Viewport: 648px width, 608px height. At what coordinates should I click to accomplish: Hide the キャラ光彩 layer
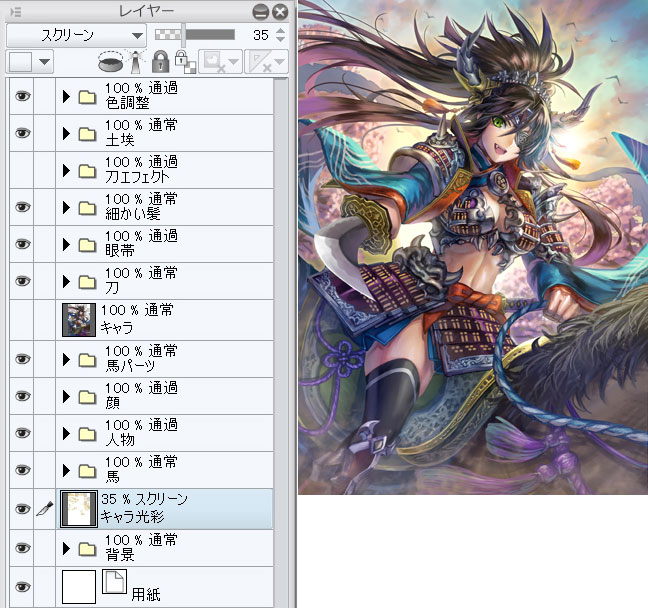click(x=22, y=509)
